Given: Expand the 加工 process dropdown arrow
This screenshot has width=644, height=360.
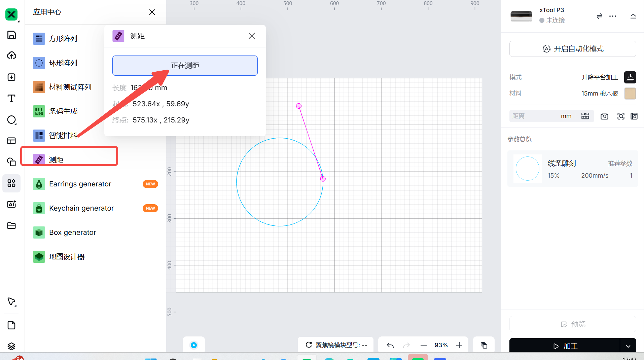Looking at the screenshot, I should click(628, 346).
